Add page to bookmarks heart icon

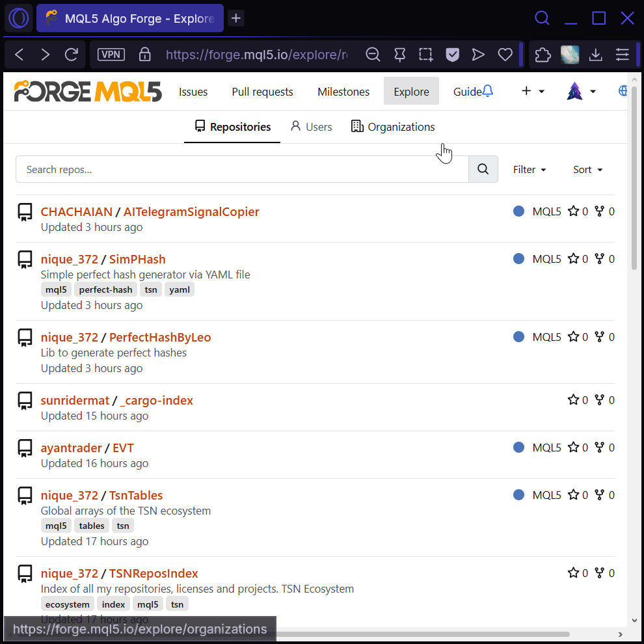pos(505,54)
